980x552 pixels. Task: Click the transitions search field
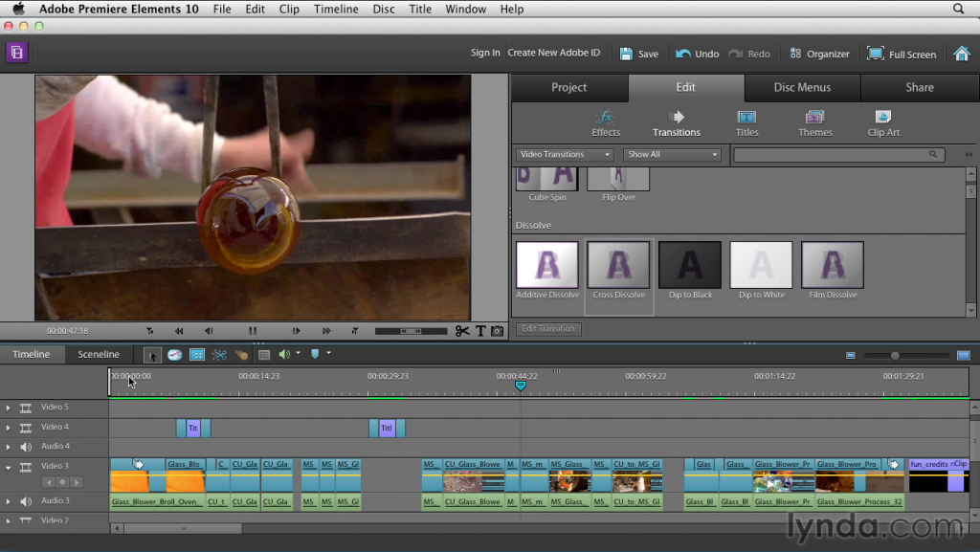pos(836,154)
